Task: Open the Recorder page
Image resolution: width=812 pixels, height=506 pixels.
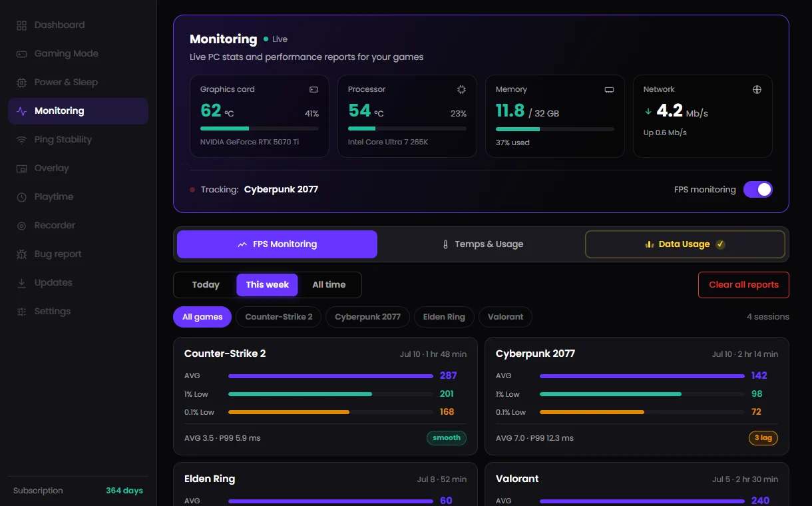Action: (78, 226)
